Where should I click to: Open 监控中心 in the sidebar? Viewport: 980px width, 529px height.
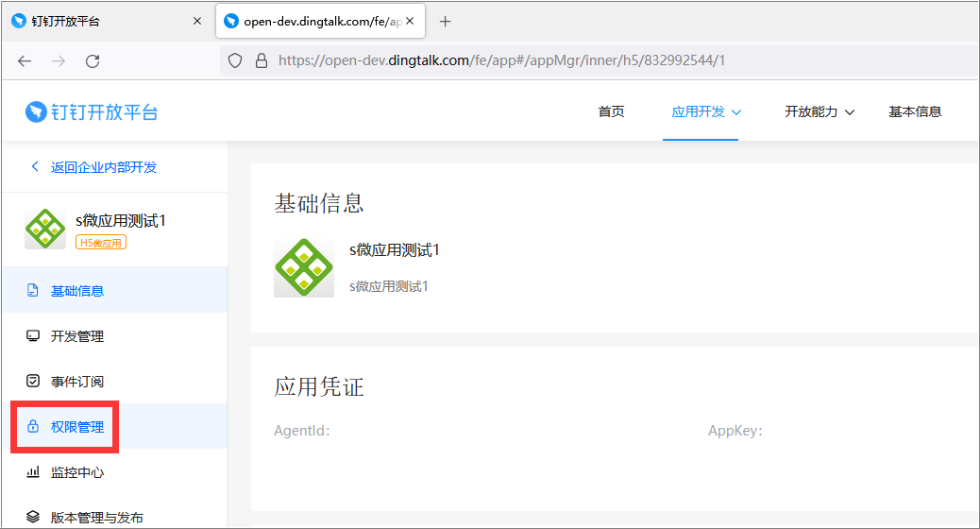pos(114,472)
